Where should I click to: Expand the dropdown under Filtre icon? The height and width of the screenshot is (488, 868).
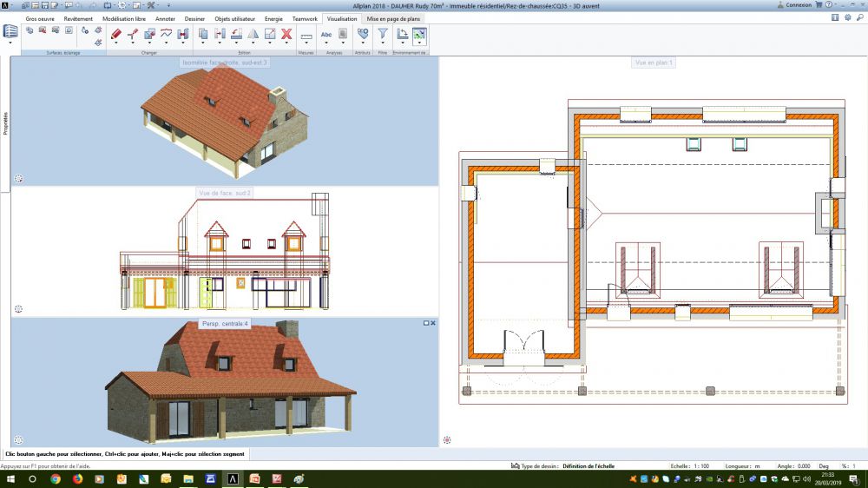point(383,43)
